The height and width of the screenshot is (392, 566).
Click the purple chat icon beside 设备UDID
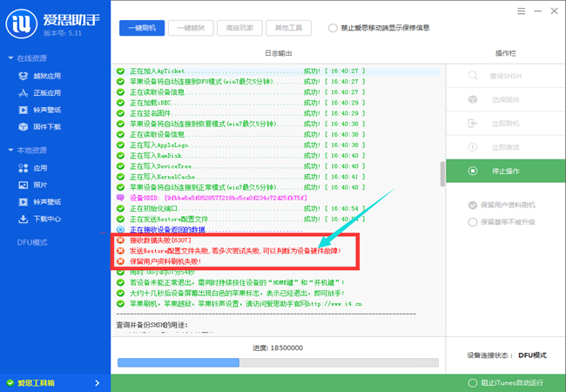point(120,198)
